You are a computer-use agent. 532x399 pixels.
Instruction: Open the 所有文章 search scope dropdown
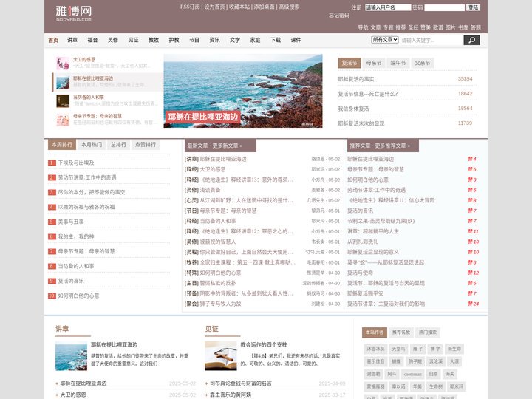pos(385,40)
